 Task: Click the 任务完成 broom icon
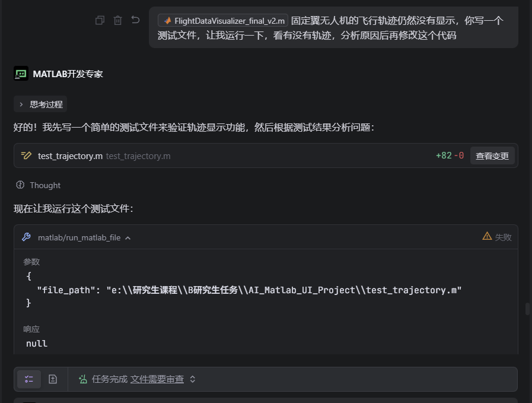[x=83, y=379]
